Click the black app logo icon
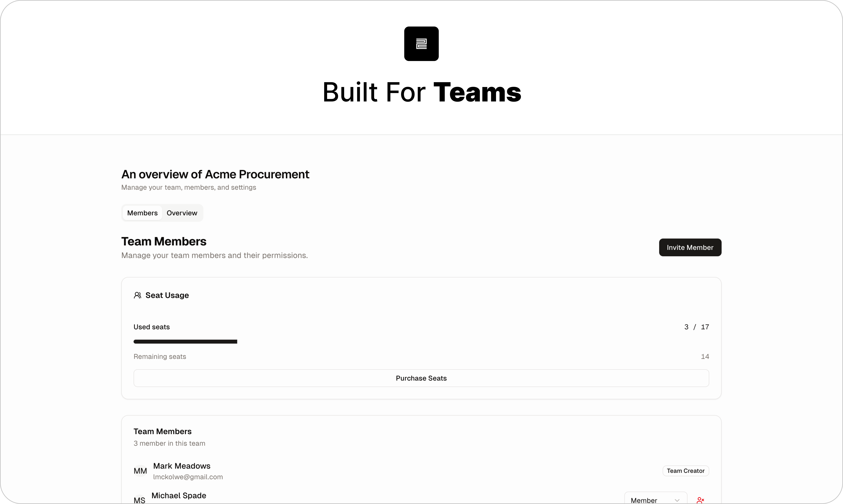The height and width of the screenshot is (504, 843). pyautogui.click(x=421, y=44)
